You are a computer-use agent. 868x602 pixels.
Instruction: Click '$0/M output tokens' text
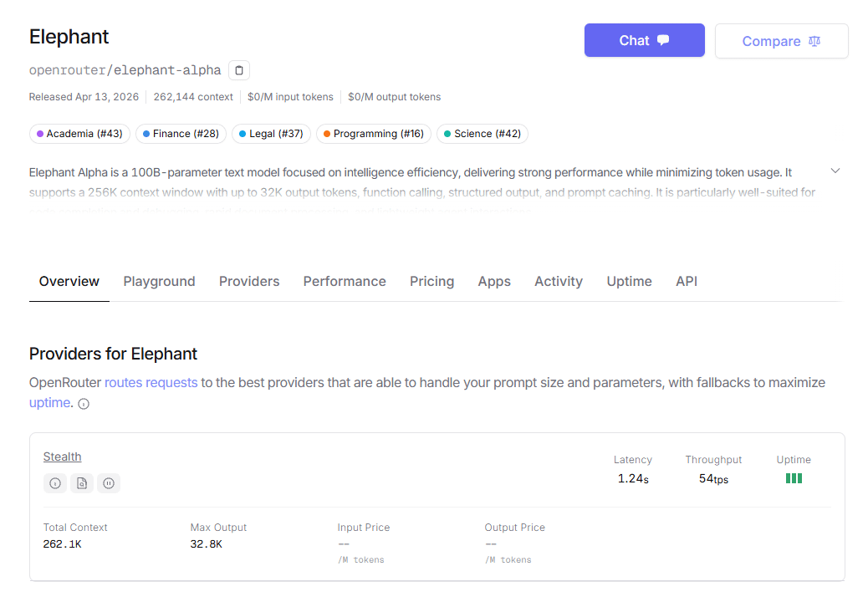coord(395,97)
